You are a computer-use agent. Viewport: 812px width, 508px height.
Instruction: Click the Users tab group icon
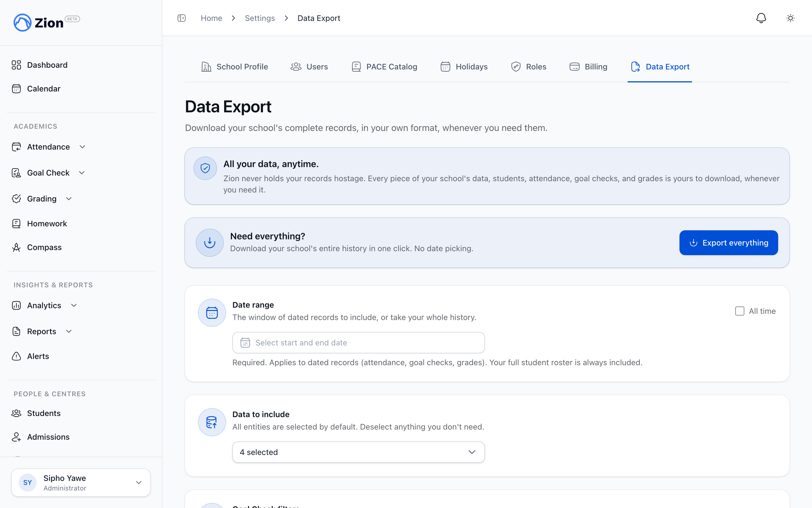(x=296, y=67)
